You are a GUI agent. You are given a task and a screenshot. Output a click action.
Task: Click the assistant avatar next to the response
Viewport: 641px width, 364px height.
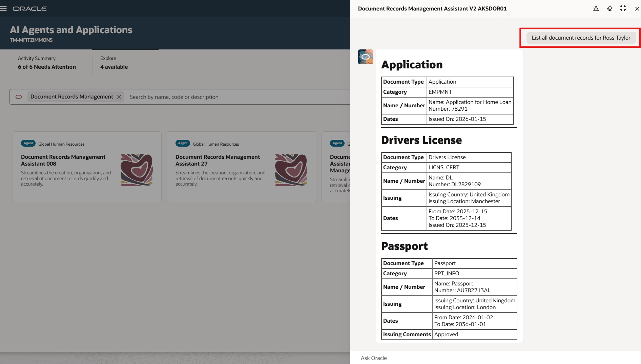(366, 57)
